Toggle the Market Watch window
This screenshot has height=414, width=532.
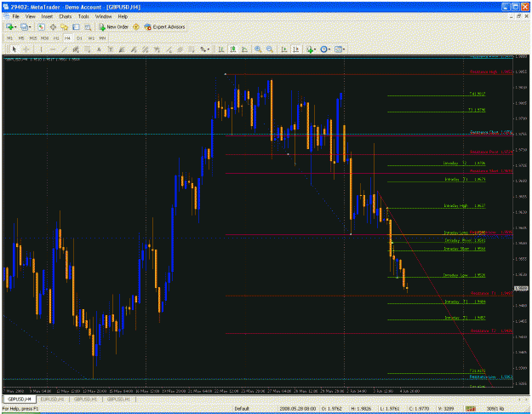41,26
